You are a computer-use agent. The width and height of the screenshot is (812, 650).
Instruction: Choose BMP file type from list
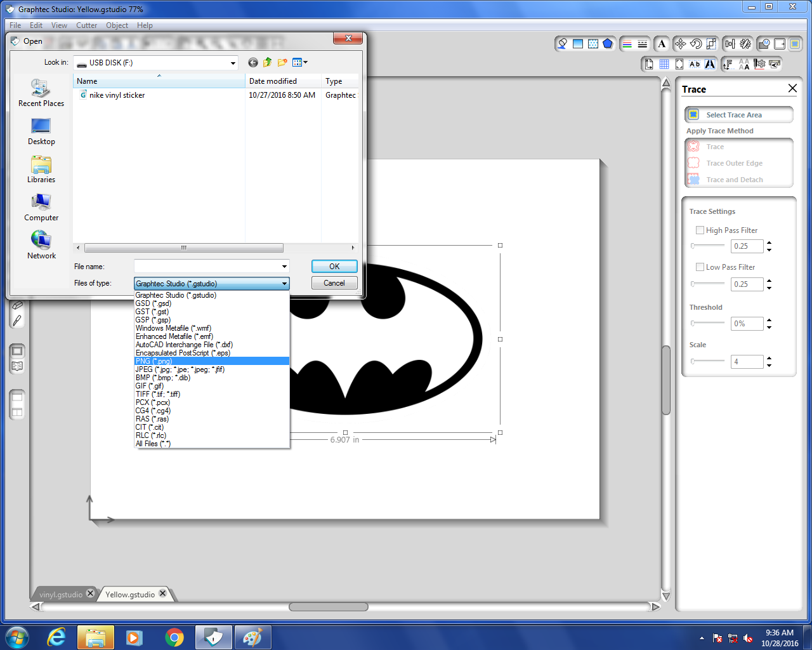pos(212,378)
